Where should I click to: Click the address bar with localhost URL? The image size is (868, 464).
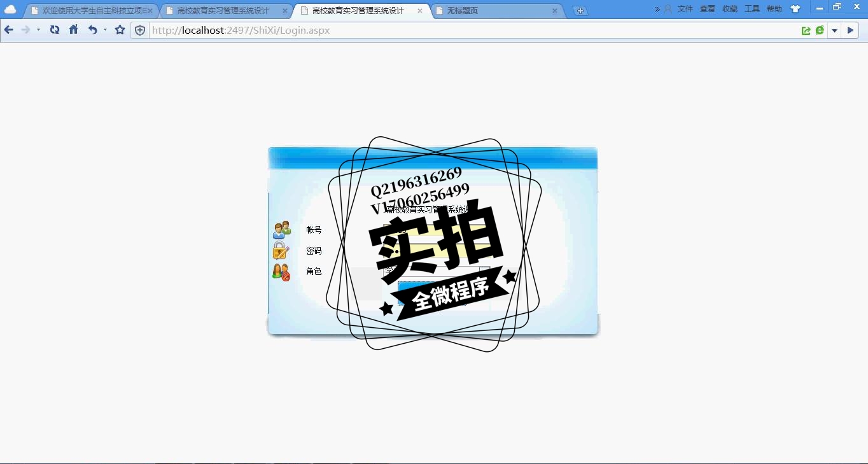tap(474, 31)
